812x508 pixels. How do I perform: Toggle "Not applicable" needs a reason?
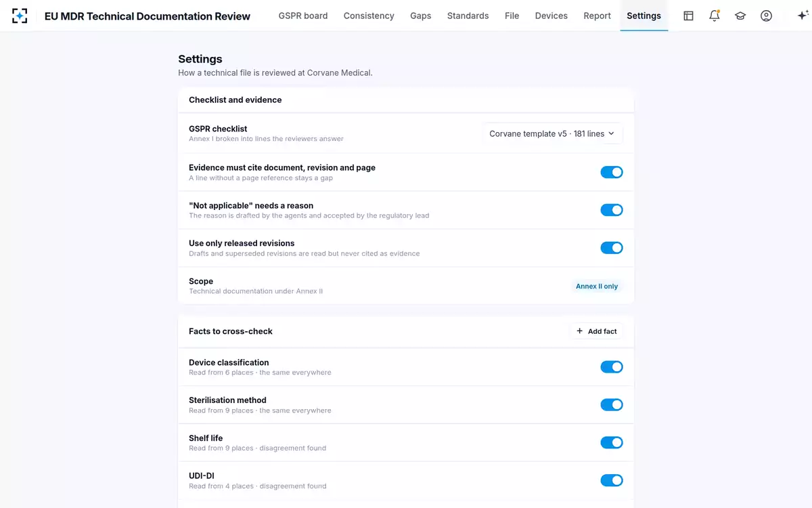pos(612,210)
